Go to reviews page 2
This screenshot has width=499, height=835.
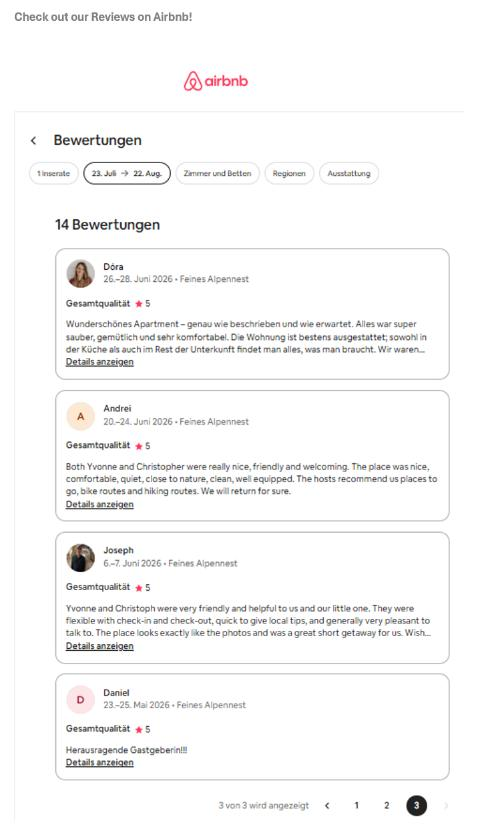(x=387, y=806)
